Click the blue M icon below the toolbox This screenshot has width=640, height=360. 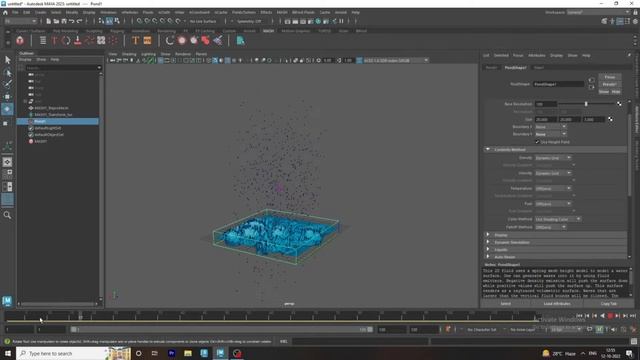tap(7, 301)
